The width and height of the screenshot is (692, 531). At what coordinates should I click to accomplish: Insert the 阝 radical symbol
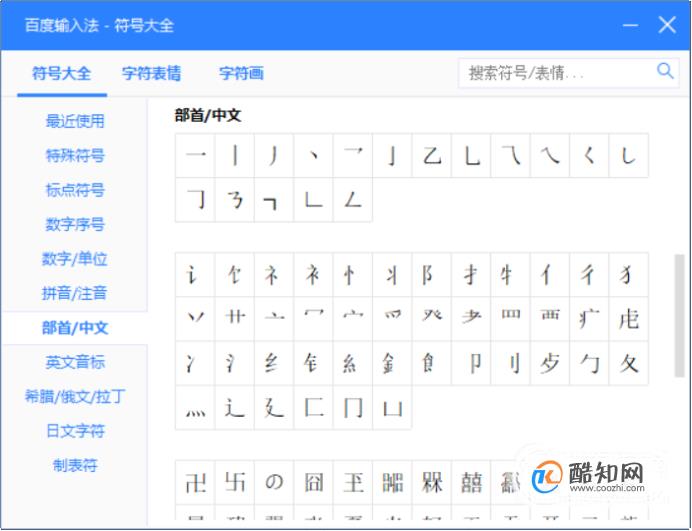point(432,275)
